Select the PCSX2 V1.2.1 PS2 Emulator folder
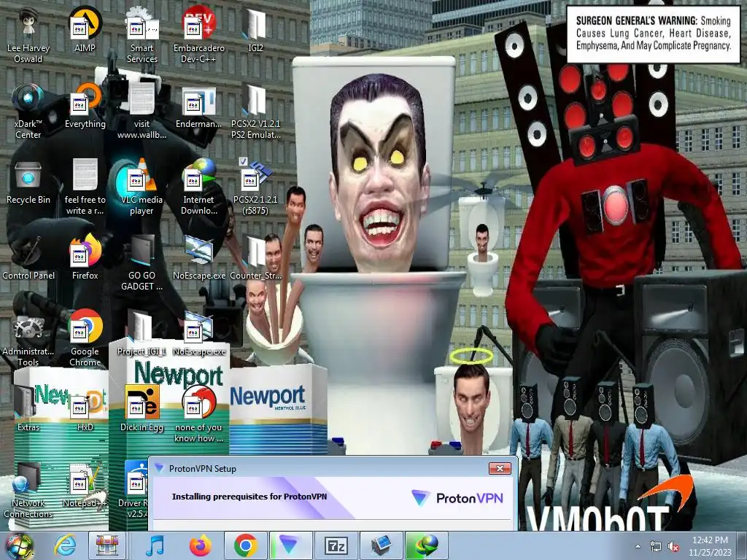This screenshot has height=560, width=747. 255,111
